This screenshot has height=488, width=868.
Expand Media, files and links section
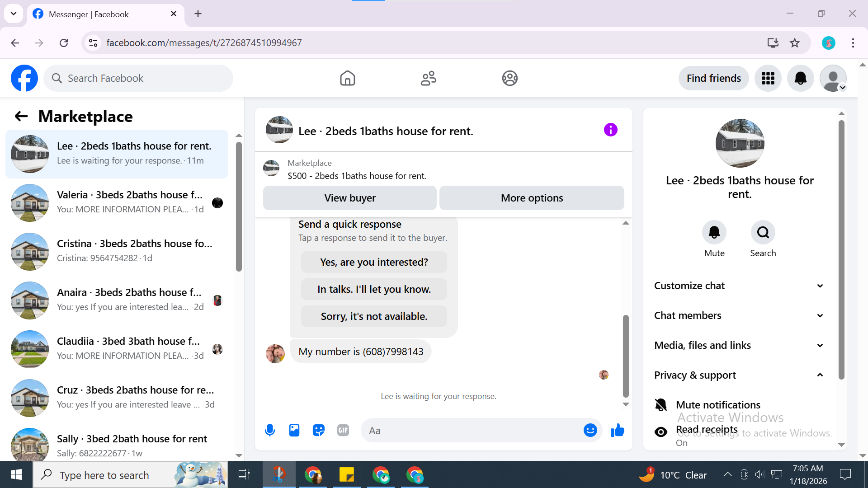coord(739,345)
